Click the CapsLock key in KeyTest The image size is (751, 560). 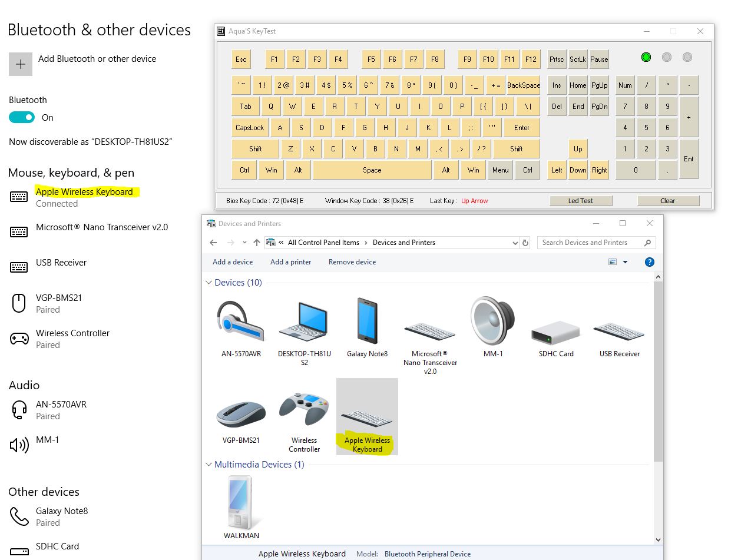click(250, 128)
